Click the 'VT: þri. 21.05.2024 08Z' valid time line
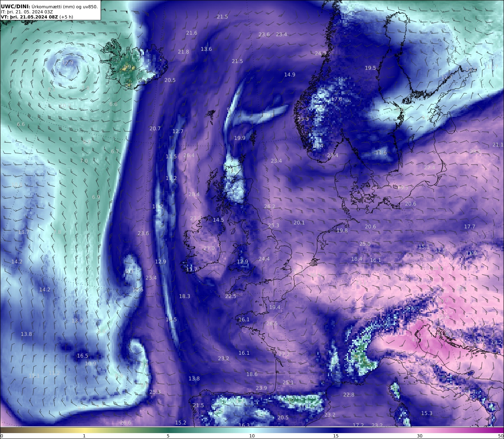 pos(29,17)
